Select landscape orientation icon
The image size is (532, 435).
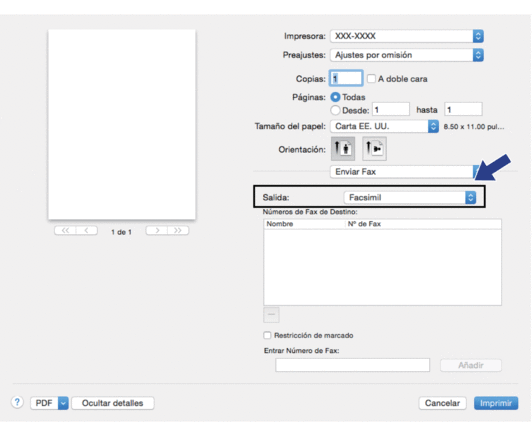pyautogui.click(x=375, y=149)
